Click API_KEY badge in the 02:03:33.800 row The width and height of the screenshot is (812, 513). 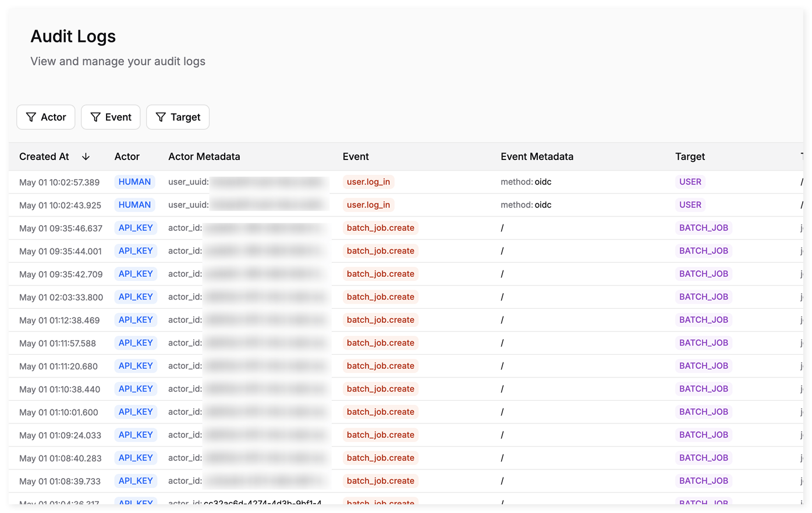136,297
